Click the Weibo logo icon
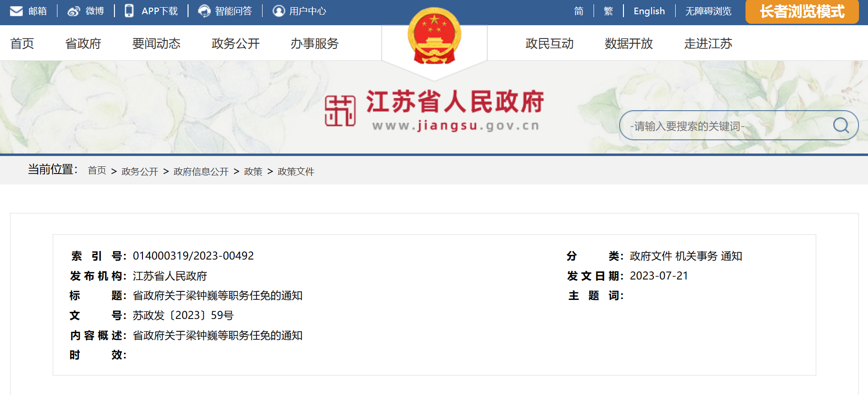The height and width of the screenshot is (395, 868). (x=74, y=11)
